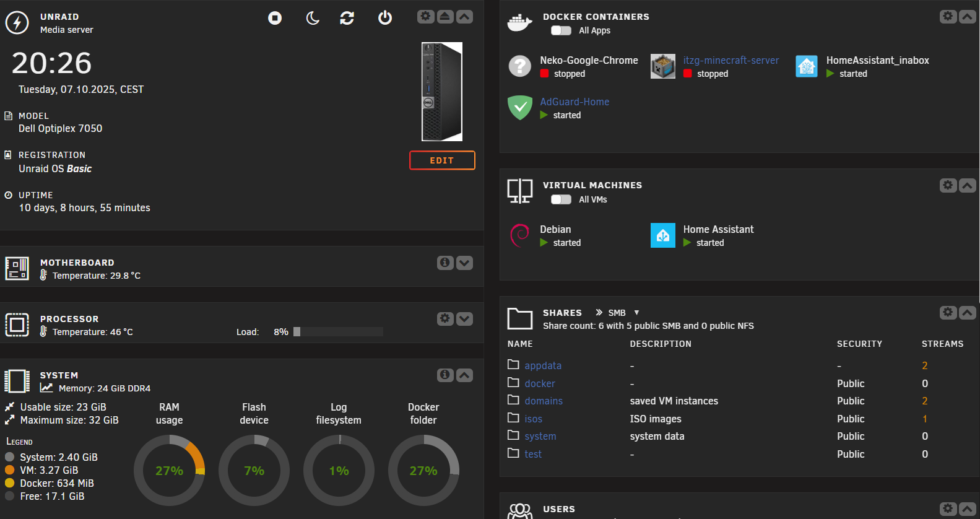Image resolution: width=980 pixels, height=519 pixels.
Task: Open the domains share
Action: (544, 401)
